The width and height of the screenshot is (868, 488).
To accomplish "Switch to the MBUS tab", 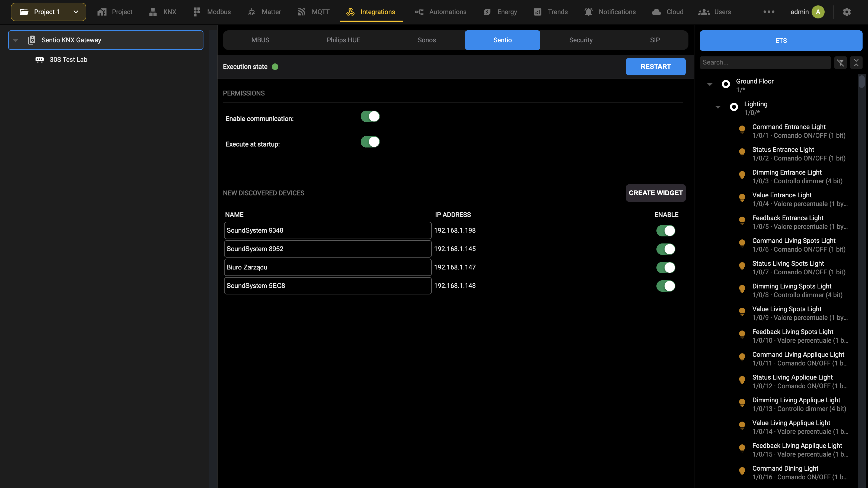I will [260, 40].
